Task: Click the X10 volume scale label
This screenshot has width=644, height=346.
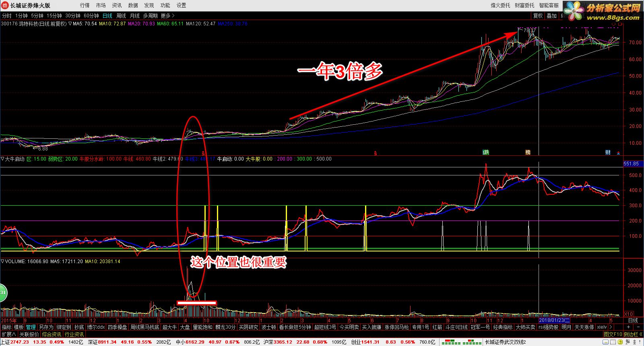Action: tap(628, 314)
